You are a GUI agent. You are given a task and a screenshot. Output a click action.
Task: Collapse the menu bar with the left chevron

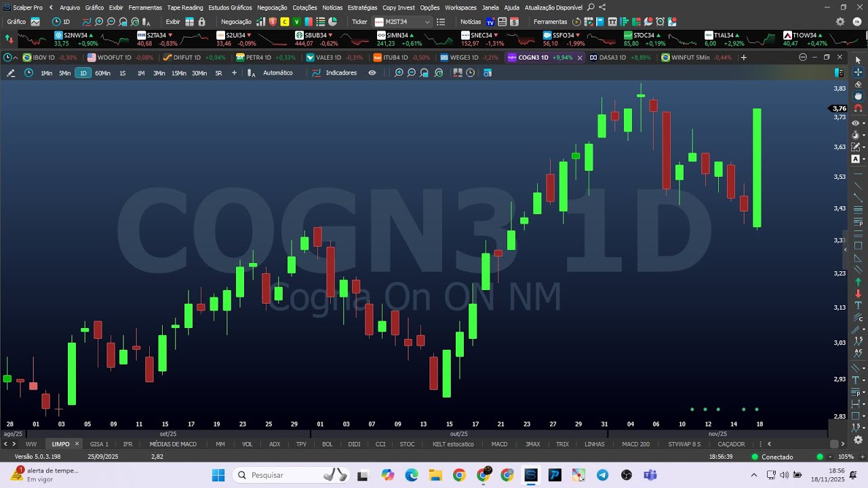(51, 7)
